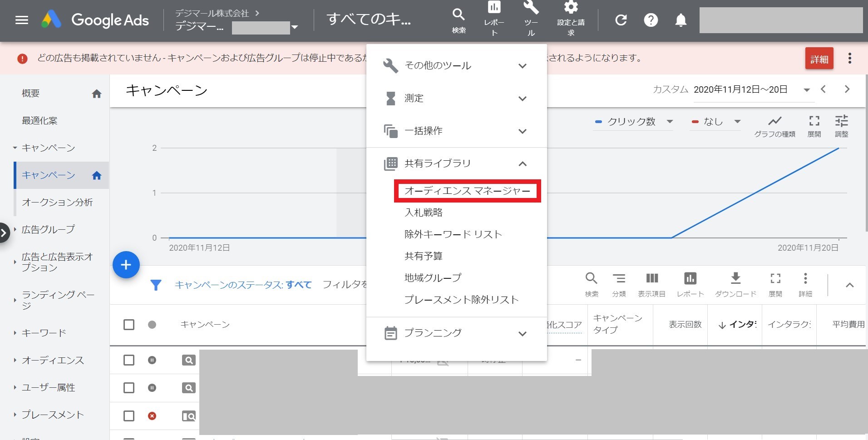This screenshot has height=440, width=868.
Task: Click the filter funnel icon
Action: tap(156, 285)
